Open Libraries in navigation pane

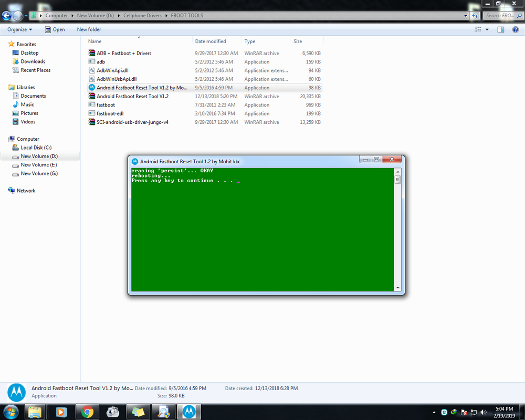click(26, 88)
